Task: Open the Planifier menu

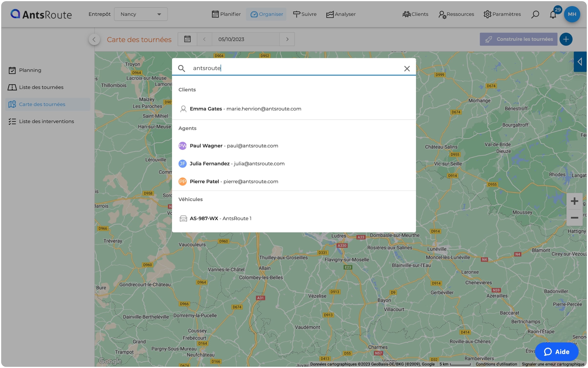Action: pos(226,14)
